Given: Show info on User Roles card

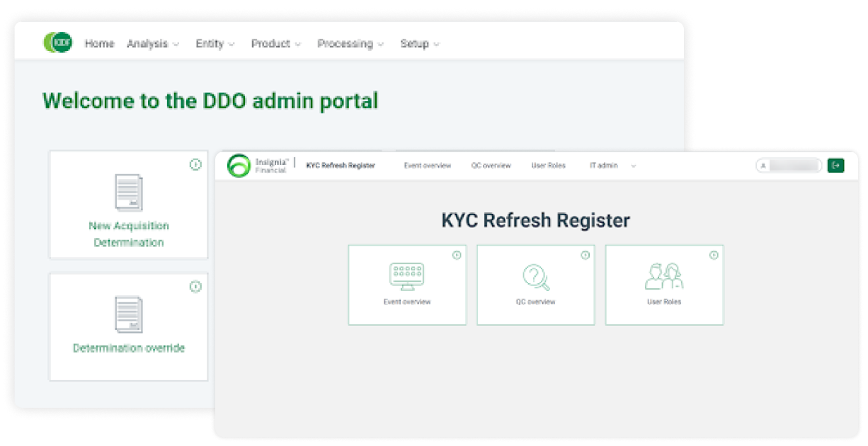Looking at the screenshot, I should coord(714,255).
